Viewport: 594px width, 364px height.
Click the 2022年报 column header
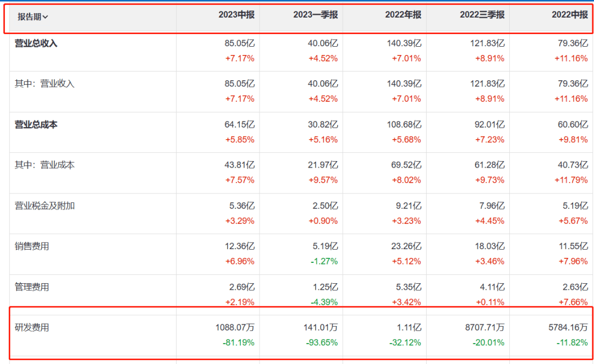coord(403,15)
